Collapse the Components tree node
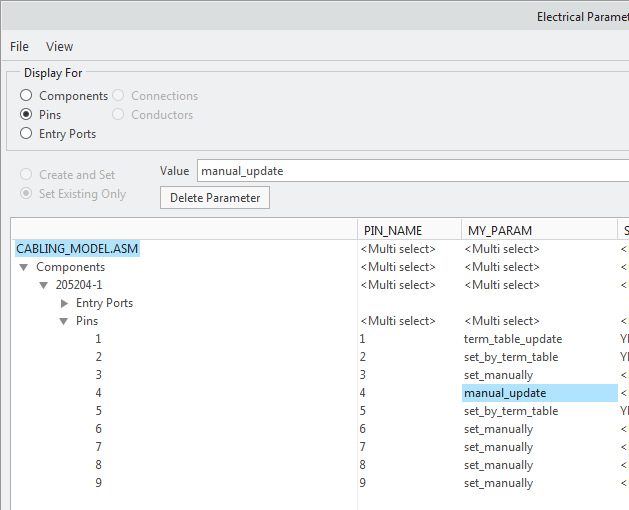Screen dimensions: 629x510 click(24, 268)
